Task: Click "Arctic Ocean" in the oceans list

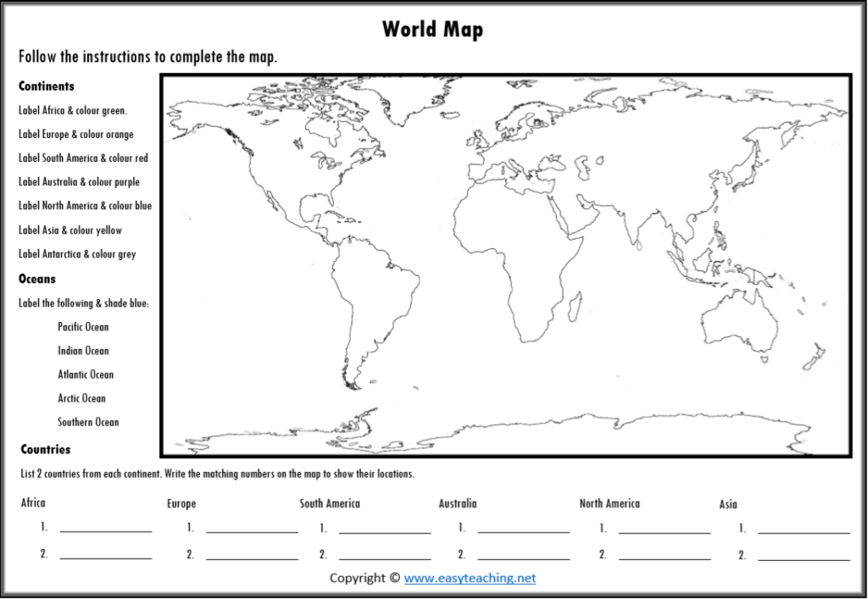Action: [x=82, y=398]
